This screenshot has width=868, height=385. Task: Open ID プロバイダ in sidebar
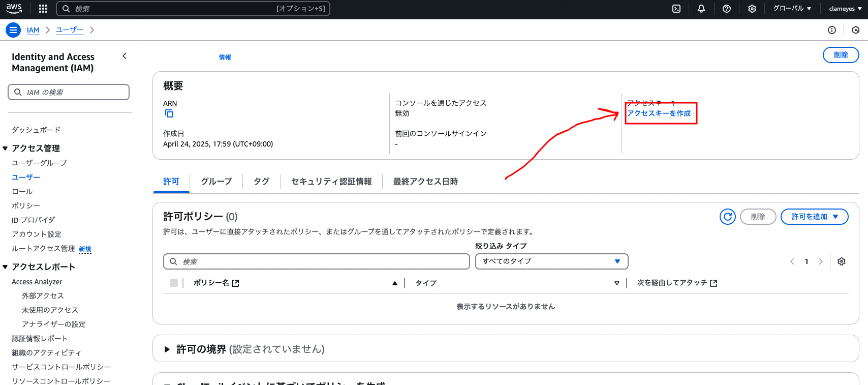[34, 220]
